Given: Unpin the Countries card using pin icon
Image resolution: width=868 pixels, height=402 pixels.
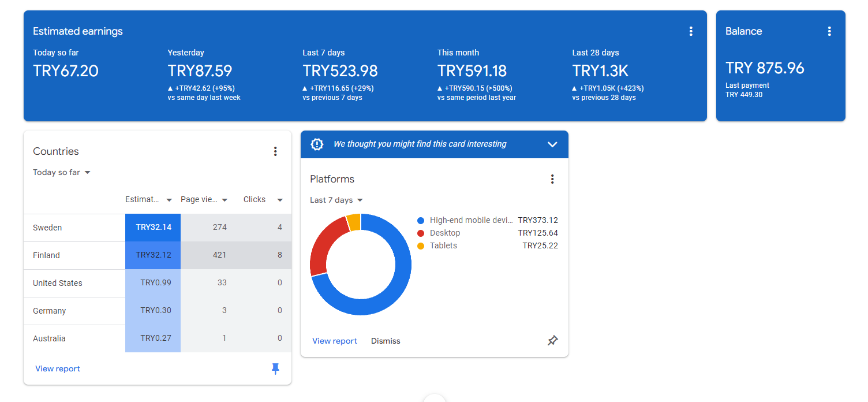Looking at the screenshot, I should click(x=275, y=368).
